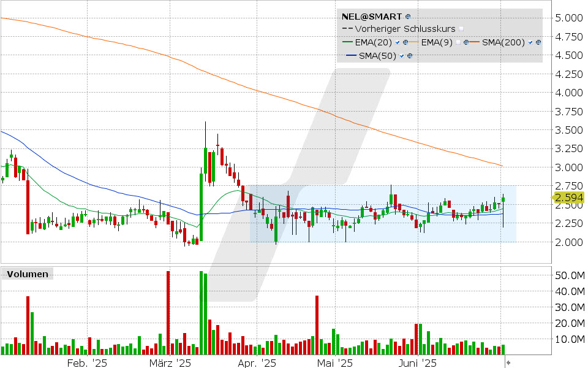Open settings icon for SMA(50)
The width and height of the screenshot is (588, 368).
pos(410,56)
